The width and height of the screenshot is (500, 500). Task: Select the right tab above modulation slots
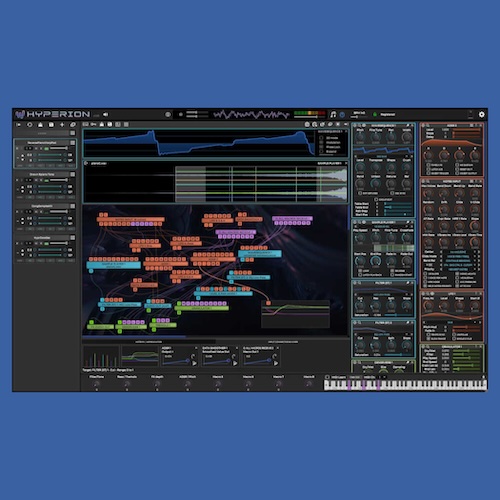click(283, 342)
